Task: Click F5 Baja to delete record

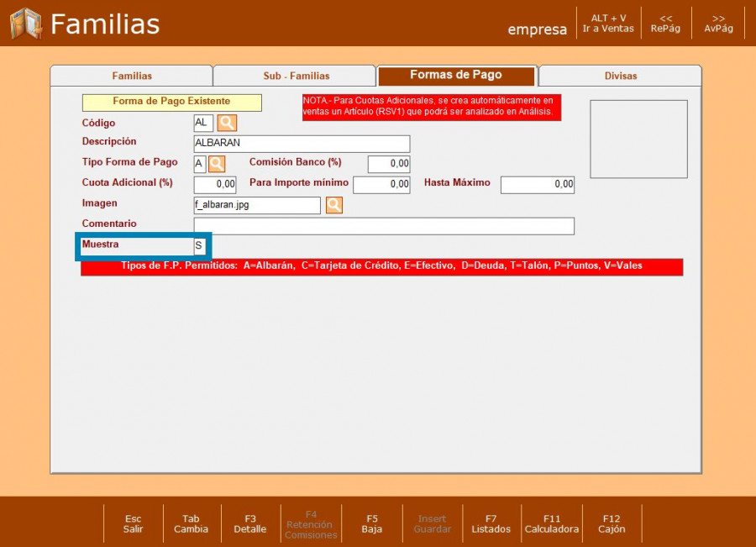Action: (371, 524)
